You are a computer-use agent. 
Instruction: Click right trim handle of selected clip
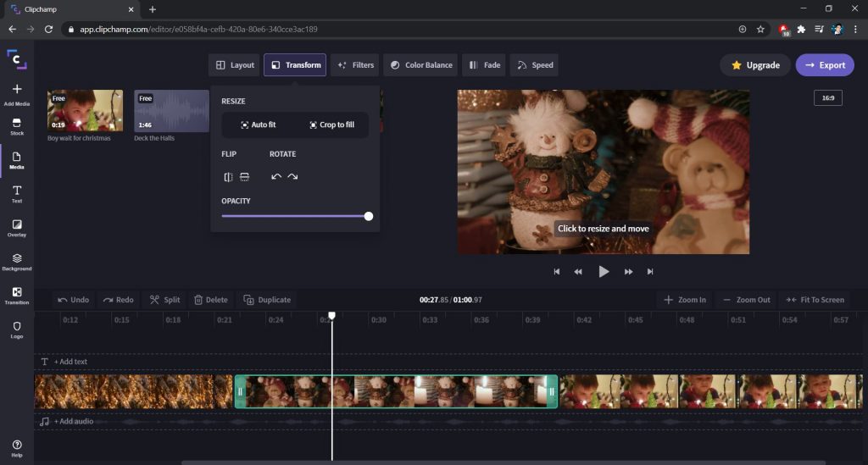(552, 391)
